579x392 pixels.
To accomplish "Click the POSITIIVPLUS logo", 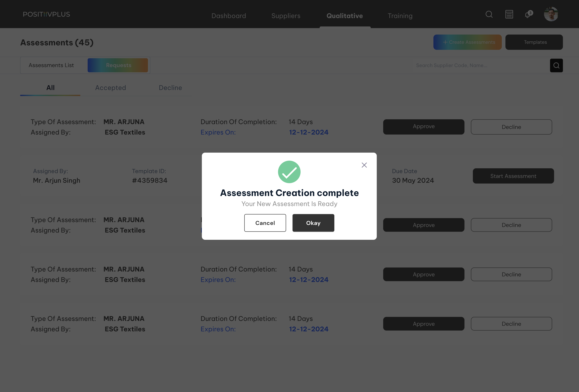I will pyautogui.click(x=47, y=14).
